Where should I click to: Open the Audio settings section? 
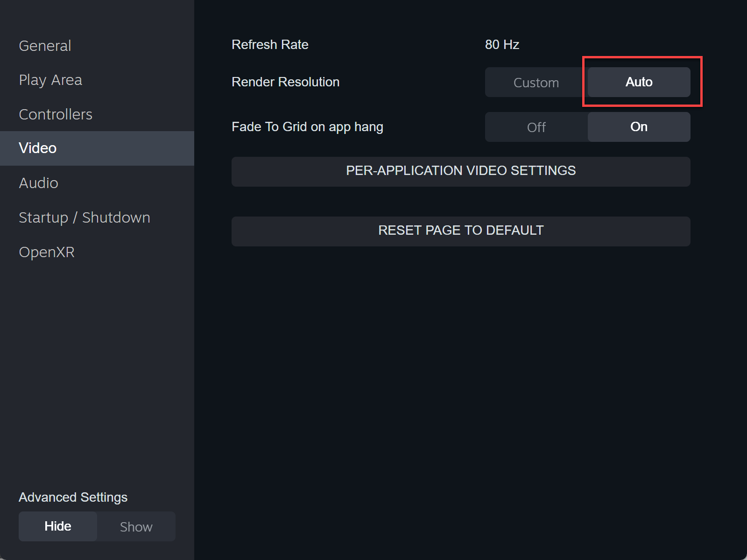click(x=39, y=182)
